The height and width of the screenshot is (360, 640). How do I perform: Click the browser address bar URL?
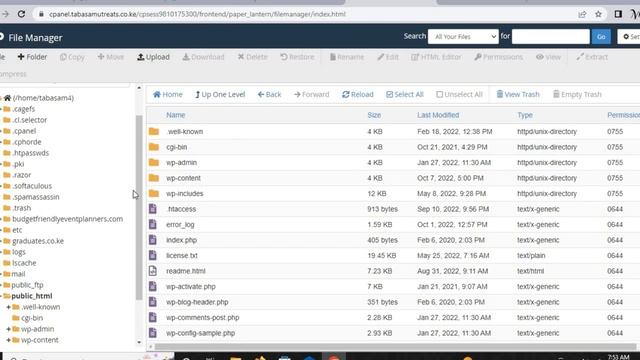(197, 14)
